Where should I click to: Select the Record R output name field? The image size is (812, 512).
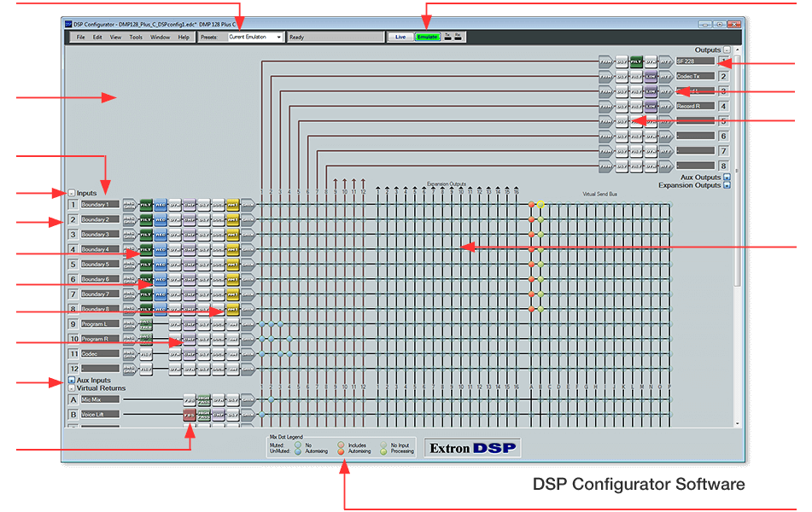[694, 107]
